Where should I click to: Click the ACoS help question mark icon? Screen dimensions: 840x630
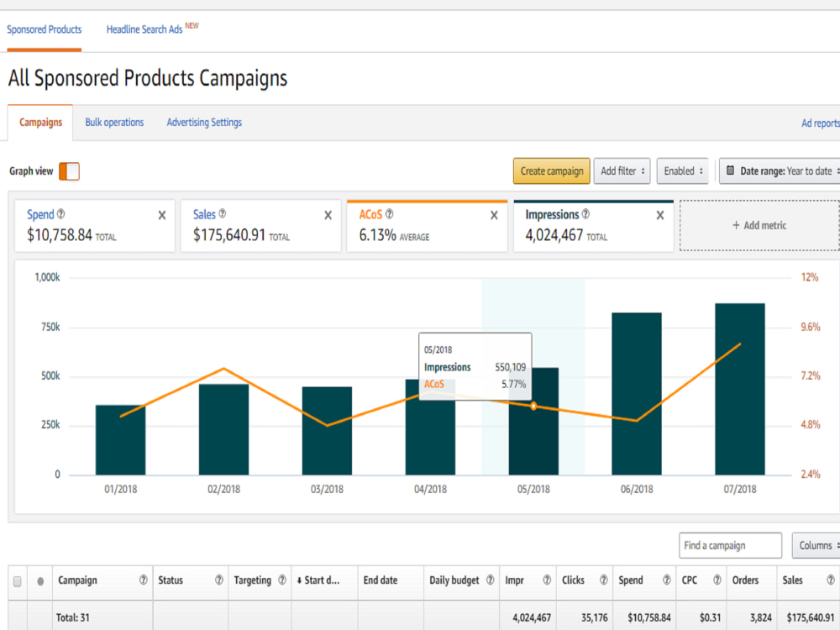pyautogui.click(x=390, y=213)
